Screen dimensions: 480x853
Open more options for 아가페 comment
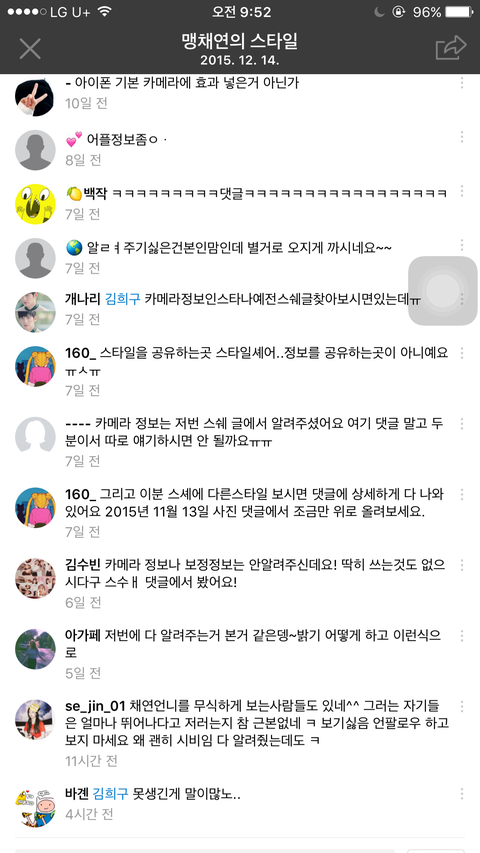click(461, 635)
